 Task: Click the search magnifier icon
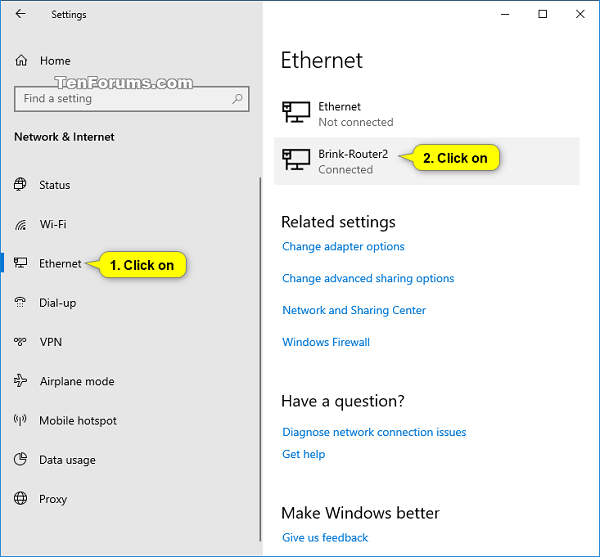238,99
